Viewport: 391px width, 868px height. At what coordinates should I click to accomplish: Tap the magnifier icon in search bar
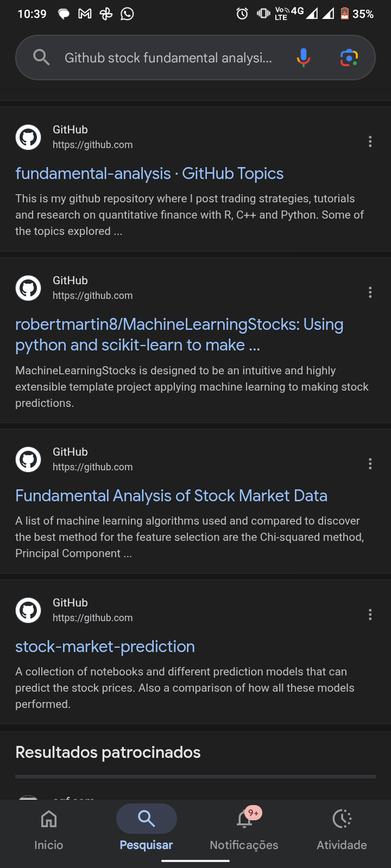41,58
